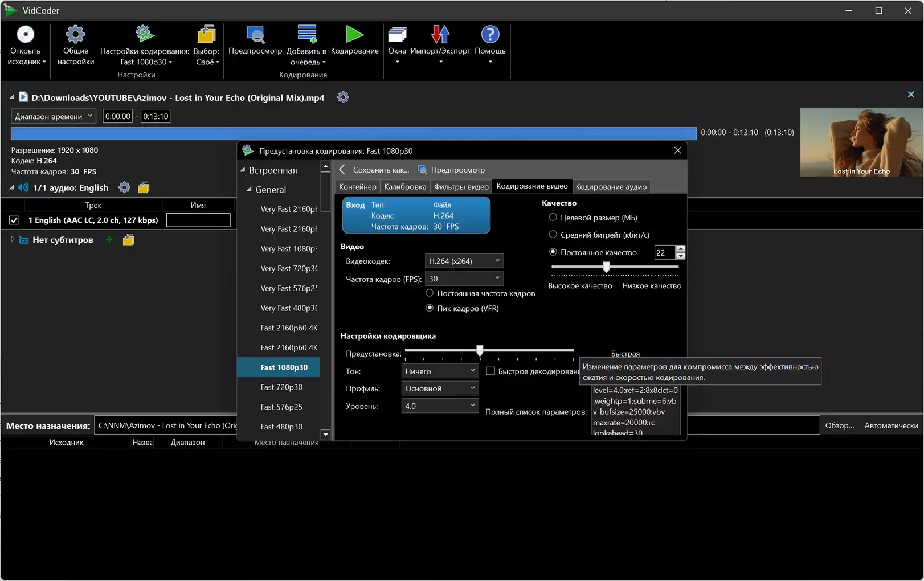The width and height of the screenshot is (924, 581).
Task: Open the Frame rate FPS dropdown
Action: pyautogui.click(x=464, y=279)
